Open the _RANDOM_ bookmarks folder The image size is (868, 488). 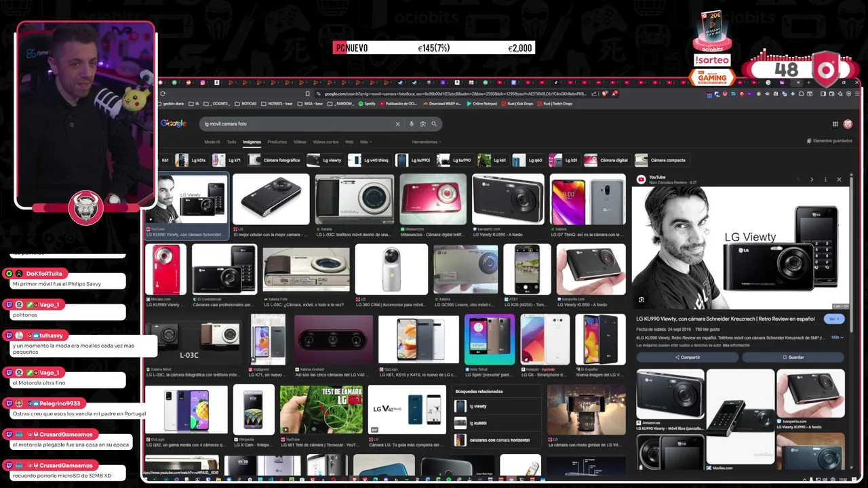tap(340, 104)
